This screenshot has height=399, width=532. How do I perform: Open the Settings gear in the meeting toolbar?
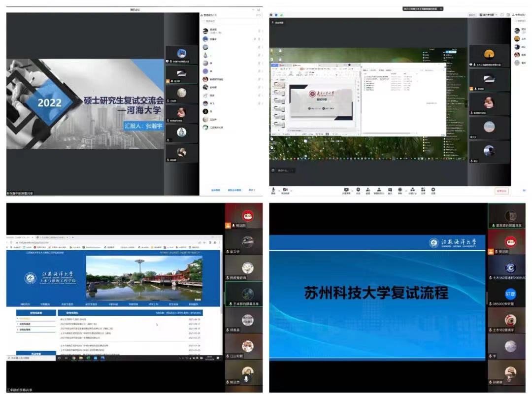pyautogui.click(x=433, y=190)
